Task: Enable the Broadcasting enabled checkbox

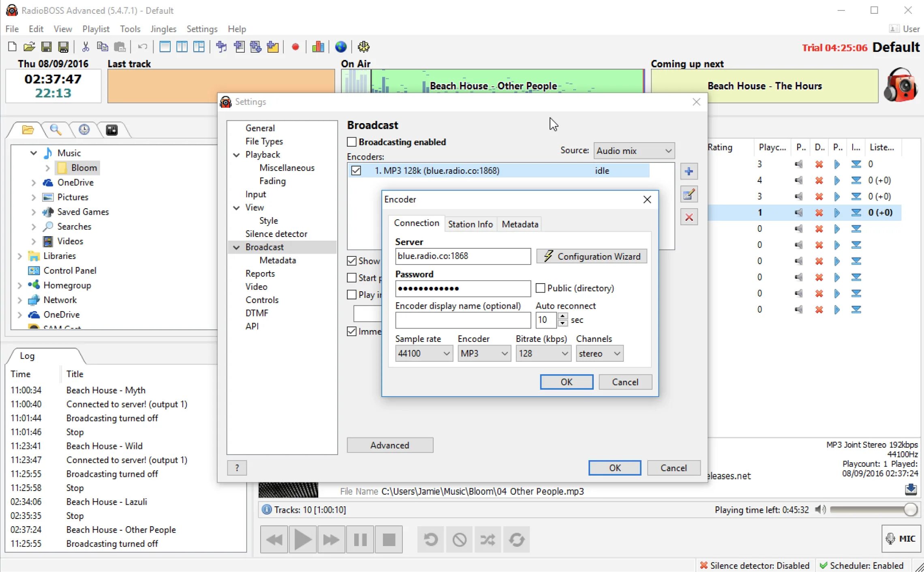Action: click(352, 142)
